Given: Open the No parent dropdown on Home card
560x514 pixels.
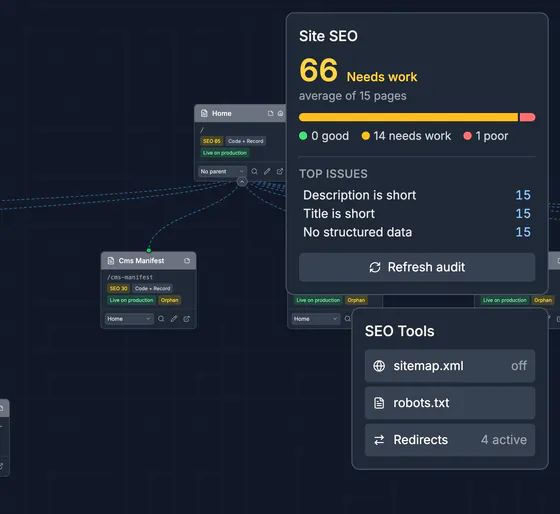Looking at the screenshot, I should (222, 171).
